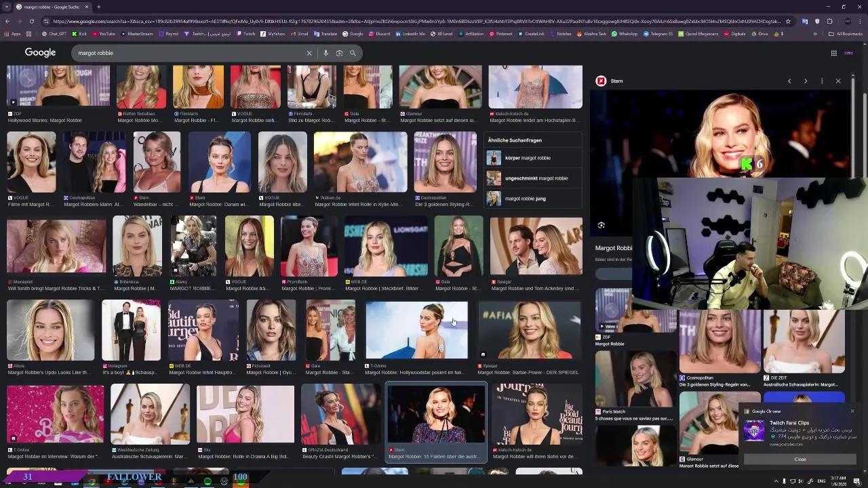Clear the search box text

pyautogui.click(x=309, y=53)
